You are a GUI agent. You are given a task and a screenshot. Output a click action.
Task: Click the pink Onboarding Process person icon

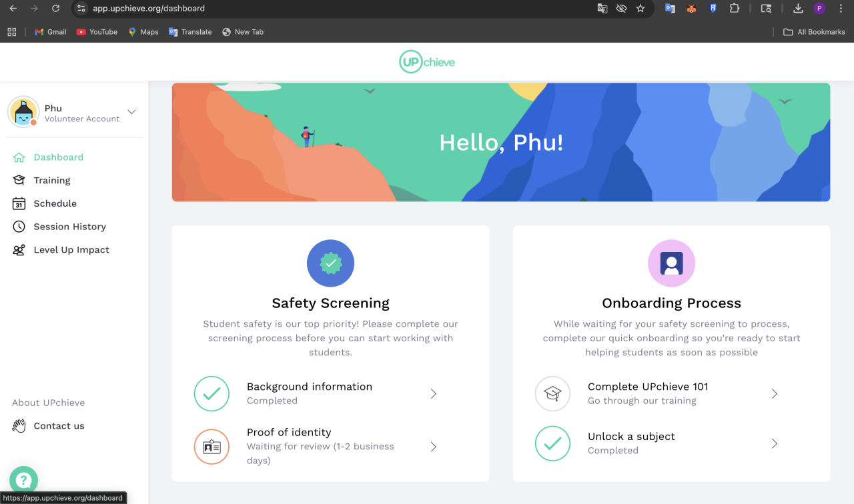click(671, 263)
